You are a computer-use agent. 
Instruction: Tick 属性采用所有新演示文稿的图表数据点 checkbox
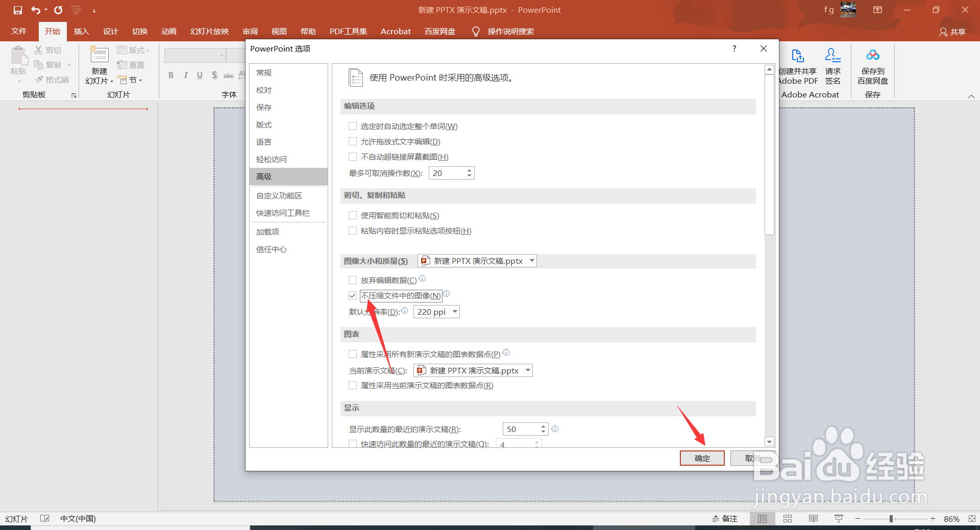click(x=353, y=354)
